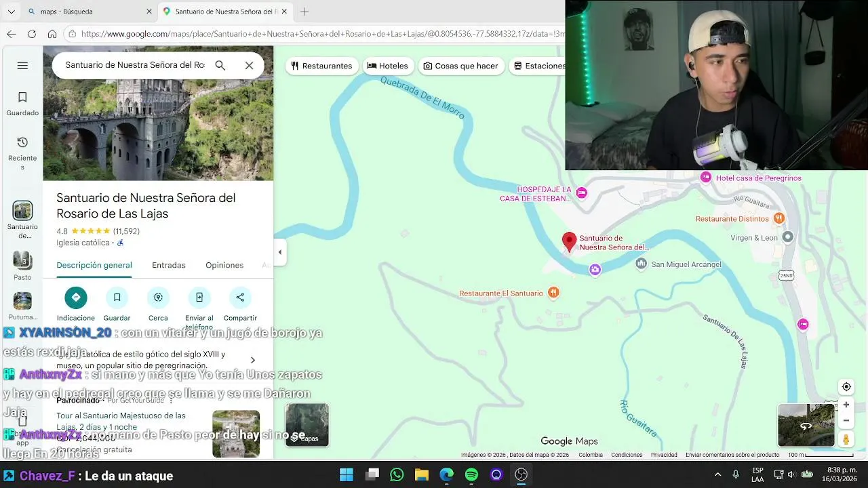This screenshot has width=868, height=488.
Task: Open the sponsored Tour al Santuario listing
Action: pyautogui.click(x=158, y=432)
